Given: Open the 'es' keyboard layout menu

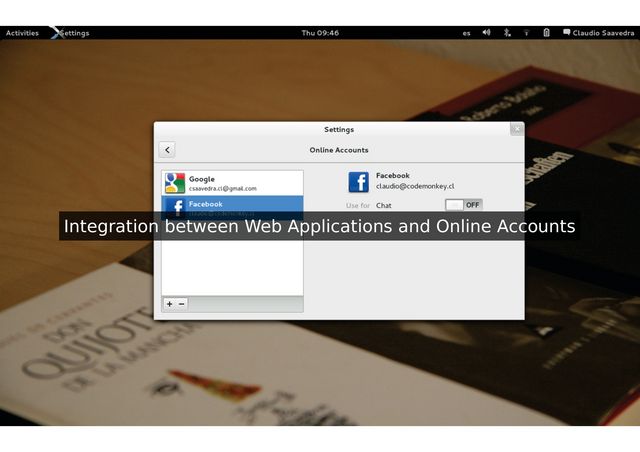Looking at the screenshot, I should click(466, 32).
